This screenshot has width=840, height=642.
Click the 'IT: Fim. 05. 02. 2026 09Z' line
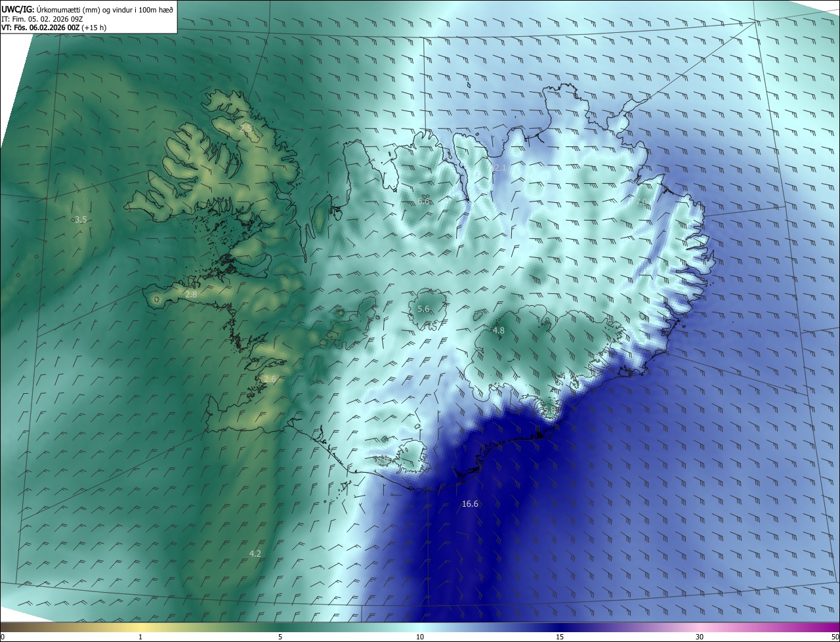(x=42, y=19)
